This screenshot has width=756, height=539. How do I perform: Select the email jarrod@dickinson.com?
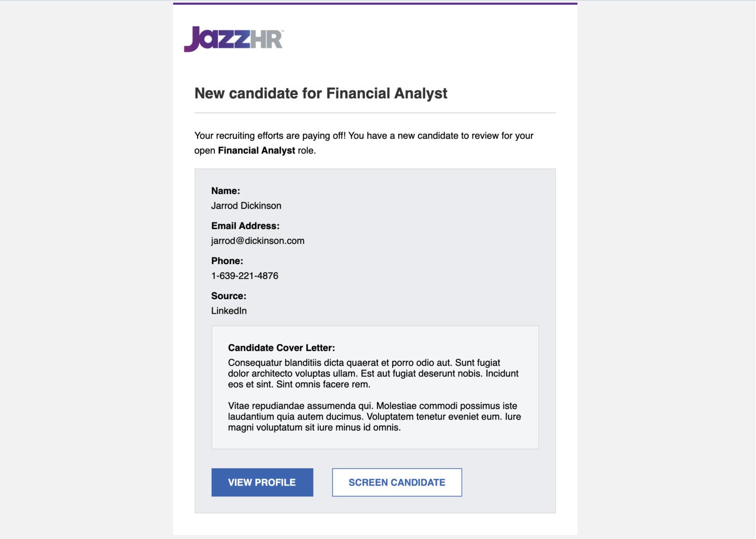pos(258,240)
